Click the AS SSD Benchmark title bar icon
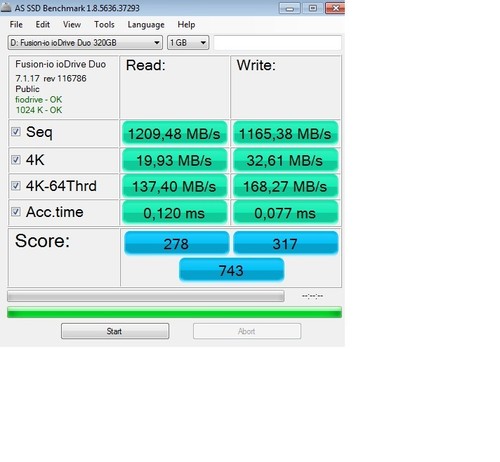The width and height of the screenshot is (500, 462). click(x=6, y=7)
